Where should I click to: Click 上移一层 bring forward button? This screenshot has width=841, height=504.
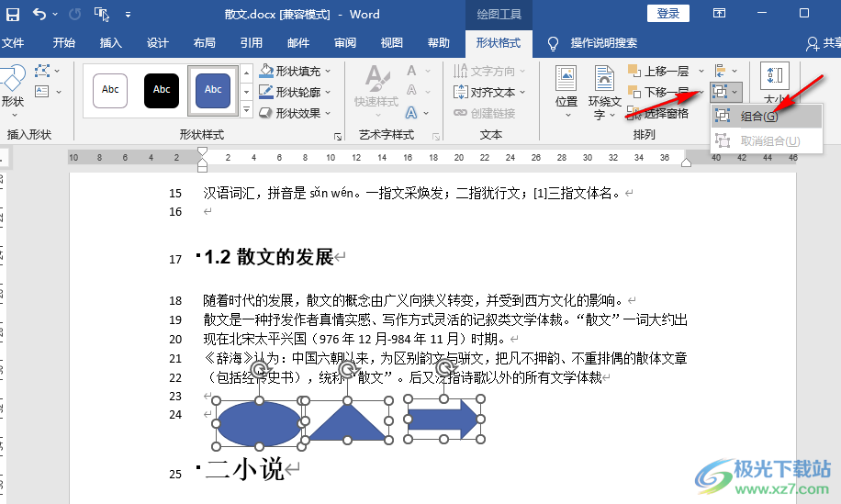[x=658, y=71]
